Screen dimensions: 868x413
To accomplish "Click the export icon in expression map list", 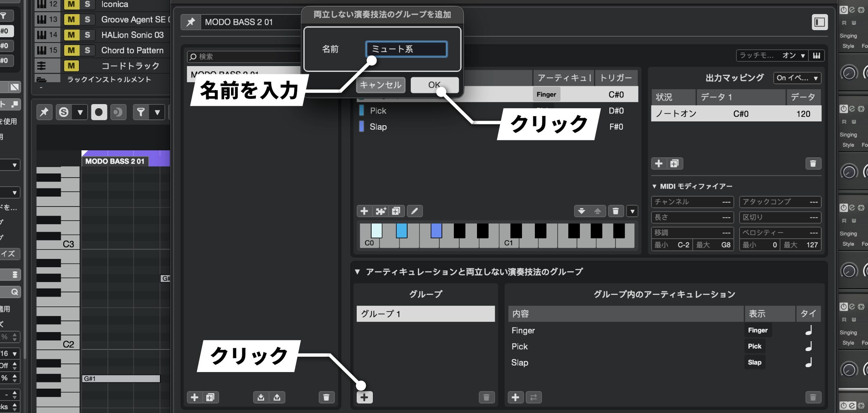I will coord(277,397).
